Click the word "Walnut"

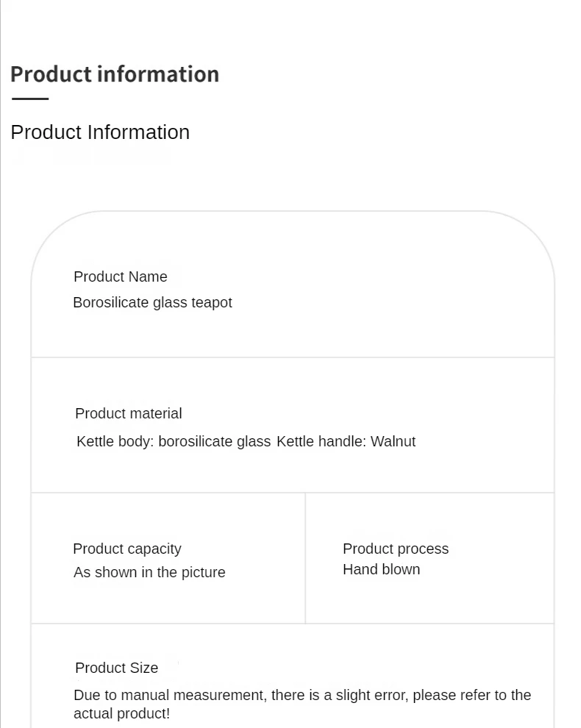pyautogui.click(x=393, y=442)
